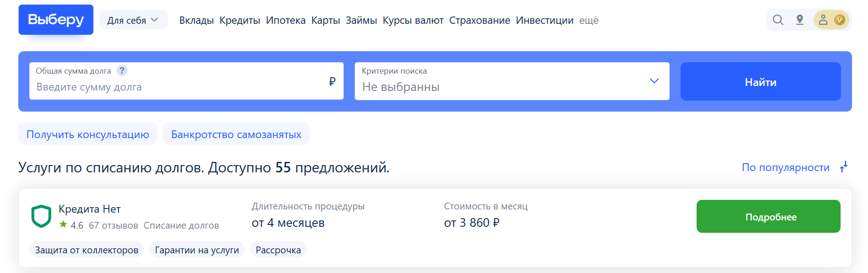
Task: Open the user profile icon
Action: click(824, 20)
